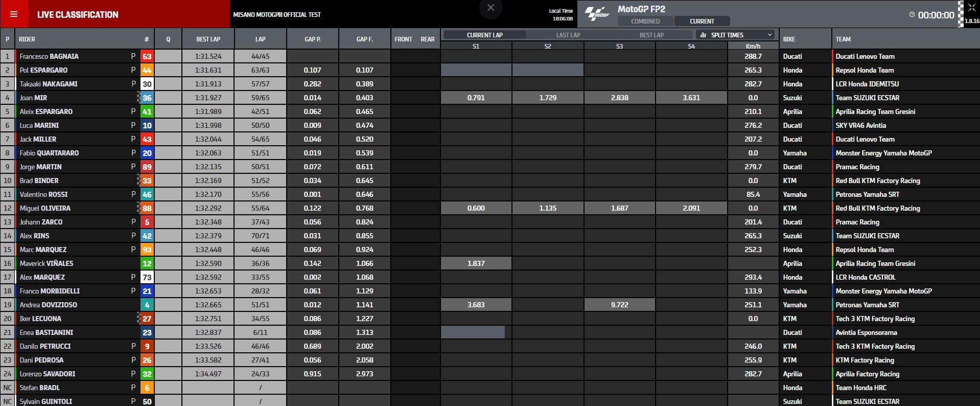Click Rossi's number 46 badge

pos(147,194)
